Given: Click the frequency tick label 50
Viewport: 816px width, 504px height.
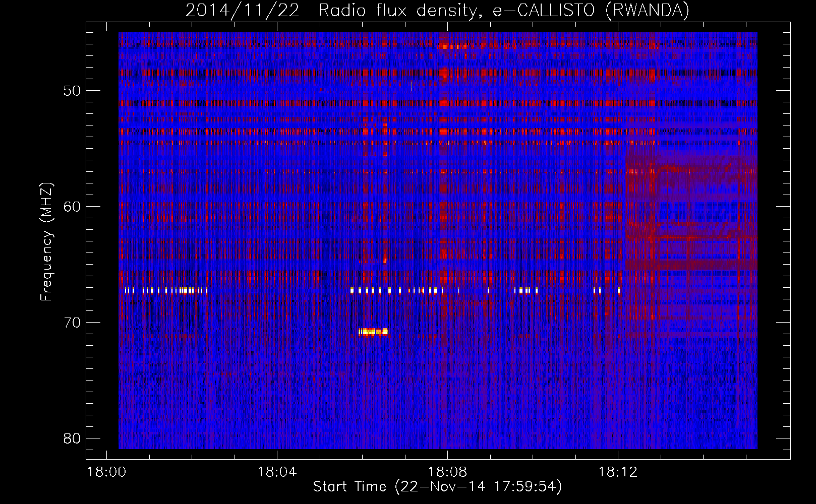Looking at the screenshot, I should [72, 91].
